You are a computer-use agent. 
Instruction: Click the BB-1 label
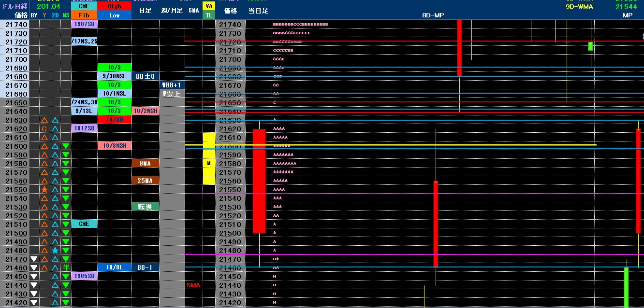(x=146, y=267)
